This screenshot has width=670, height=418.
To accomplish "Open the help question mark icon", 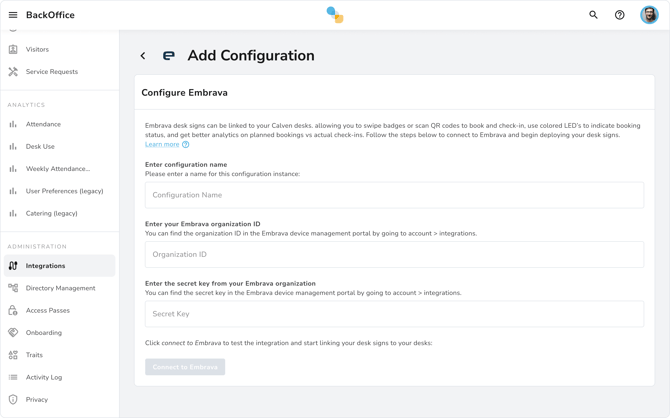I will pos(620,15).
